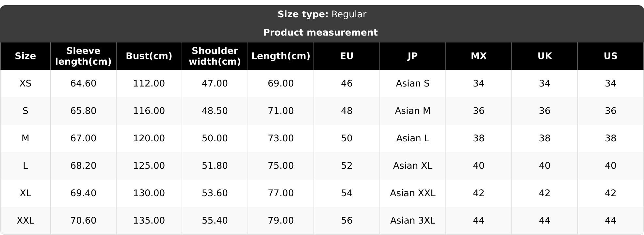Image resolution: width=644 pixels, height=235 pixels.
Task: Select the US column header
Action: 611,56
